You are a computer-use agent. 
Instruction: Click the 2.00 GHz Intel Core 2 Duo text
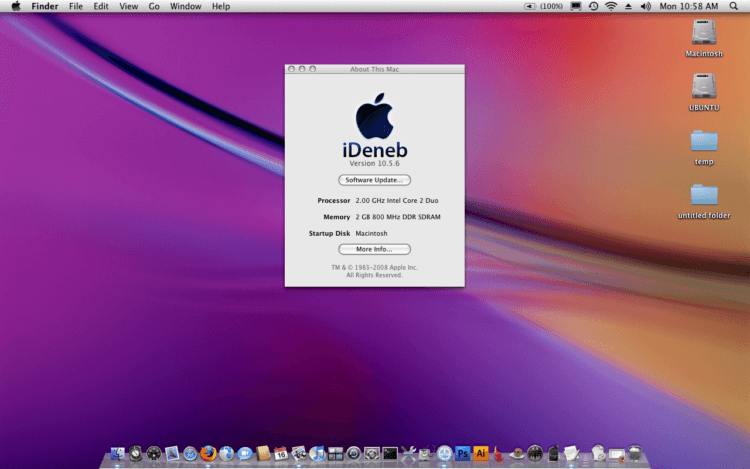[x=397, y=200]
